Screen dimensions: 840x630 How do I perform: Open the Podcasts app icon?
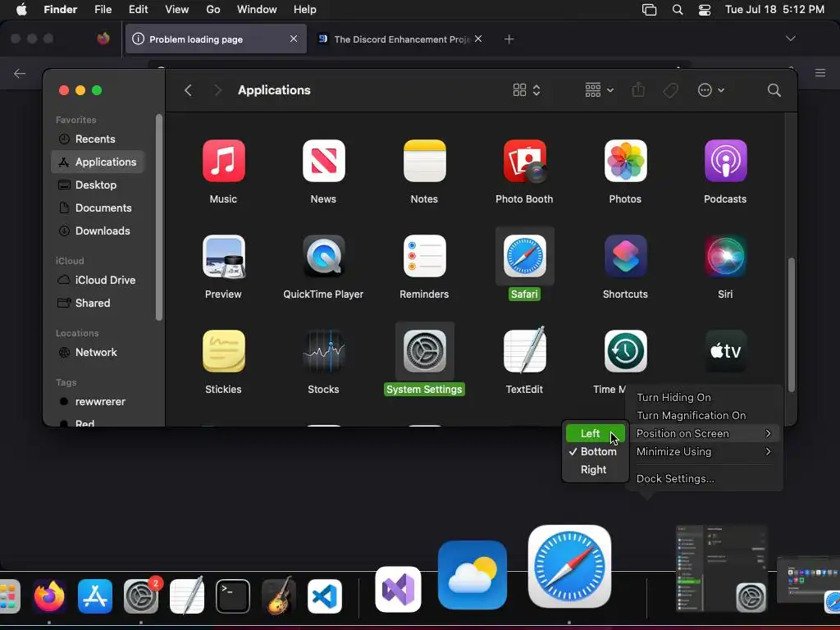pos(725,161)
